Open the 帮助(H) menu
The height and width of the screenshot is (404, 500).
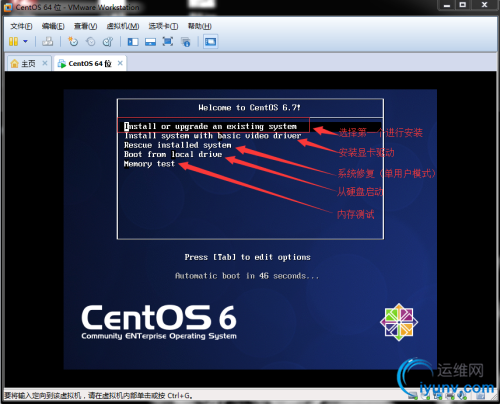(199, 26)
